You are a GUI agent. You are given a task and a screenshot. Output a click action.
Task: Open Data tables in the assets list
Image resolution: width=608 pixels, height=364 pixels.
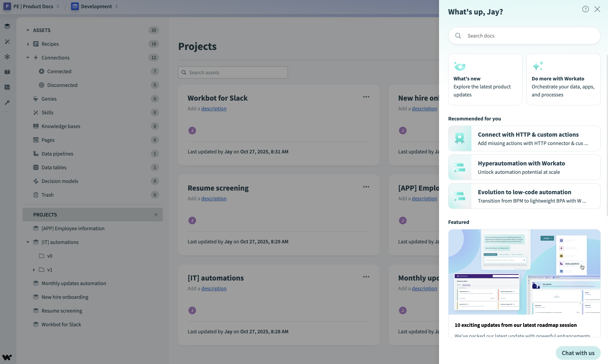54,167
